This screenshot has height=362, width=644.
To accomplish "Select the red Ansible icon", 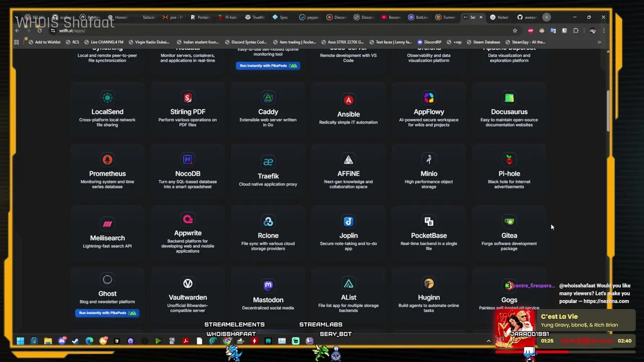I will [348, 100].
